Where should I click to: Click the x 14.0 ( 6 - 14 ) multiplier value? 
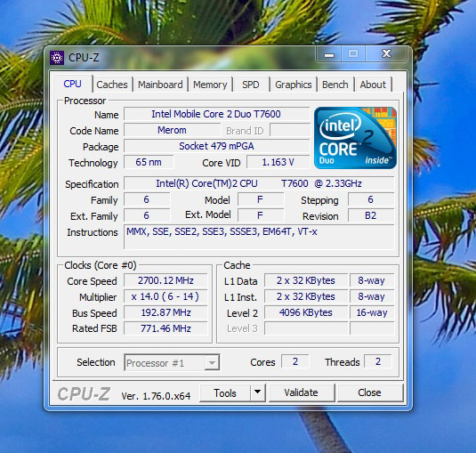coord(165,296)
